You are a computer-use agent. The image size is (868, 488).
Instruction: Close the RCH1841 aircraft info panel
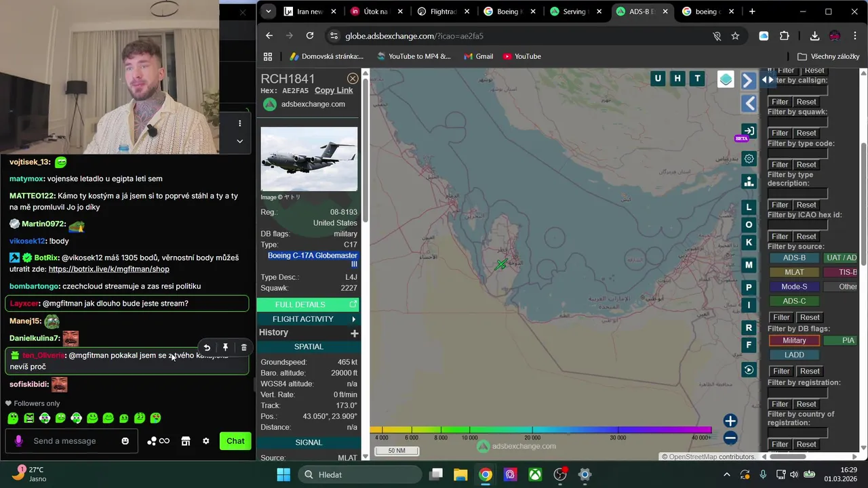pyautogui.click(x=353, y=79)
